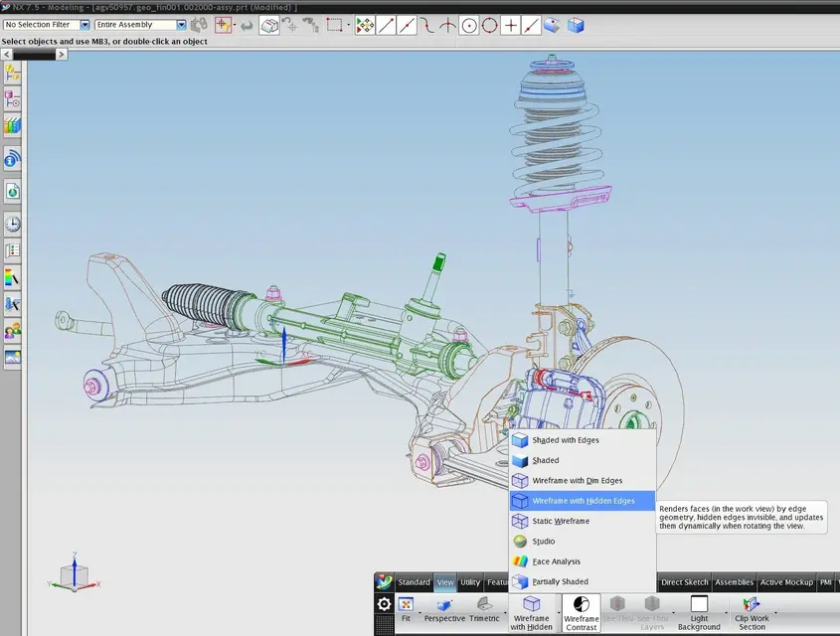The height and width of the screenshot is (636, 840).
Task: Toggle the Mid Point snap option
Action: click(407, 25)
